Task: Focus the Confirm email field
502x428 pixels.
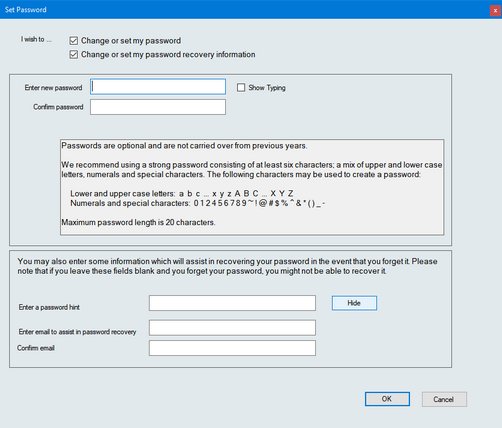Action: (232, 348)
